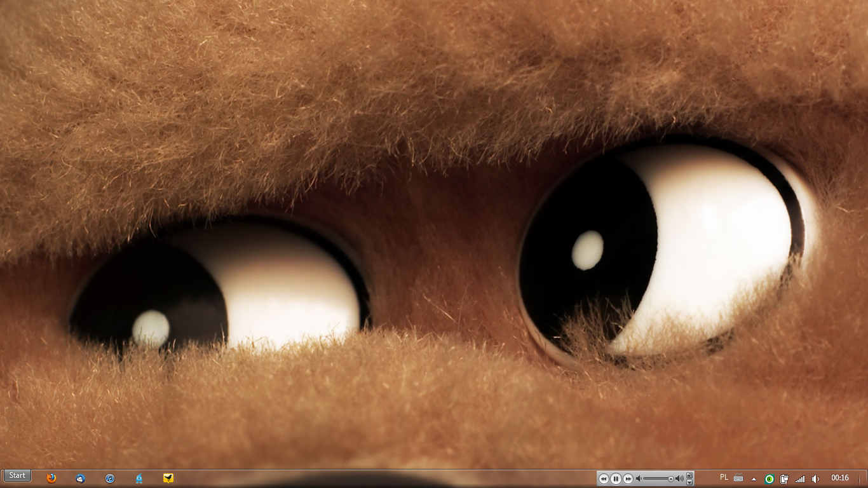
Task: Pause playback in the mini player
Action: click(x=616, y=478)
